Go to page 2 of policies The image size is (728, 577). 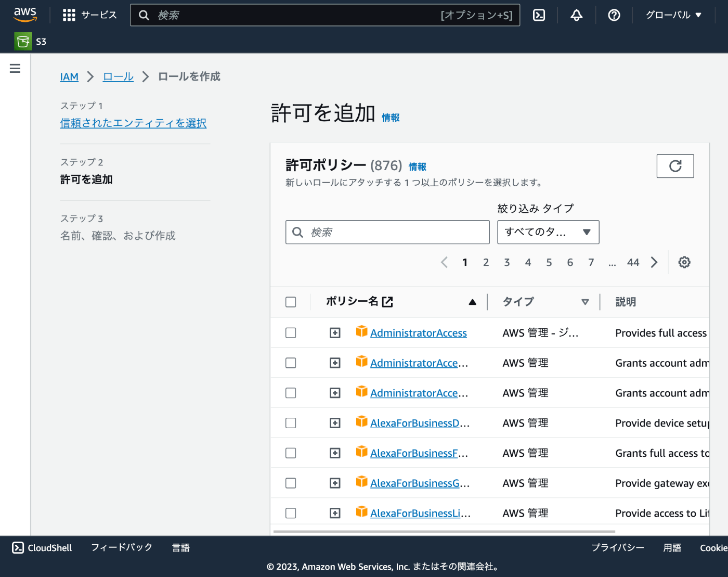click(486, 262)
